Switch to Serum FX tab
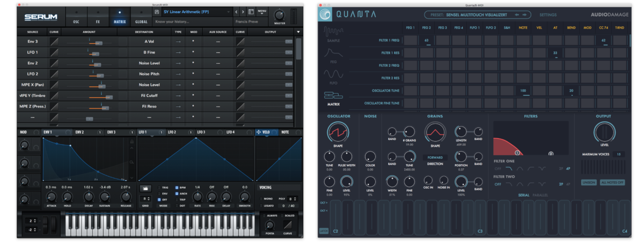This screenshot has width=644, height=246. click(98, 18)
